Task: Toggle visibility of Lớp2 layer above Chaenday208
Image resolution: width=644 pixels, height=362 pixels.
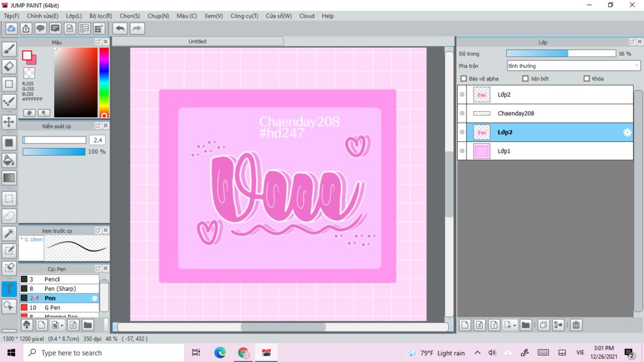Action: [x=462, y=94]
